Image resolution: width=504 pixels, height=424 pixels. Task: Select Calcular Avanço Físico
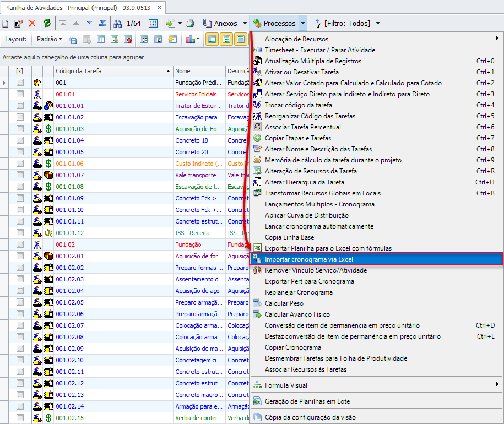[376, 314]
